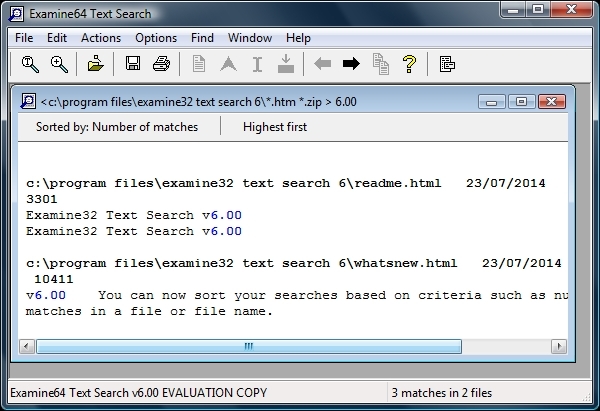
Task: Click the 'Sorted by: Number of matches' header
Action: (x=117, y=127)
